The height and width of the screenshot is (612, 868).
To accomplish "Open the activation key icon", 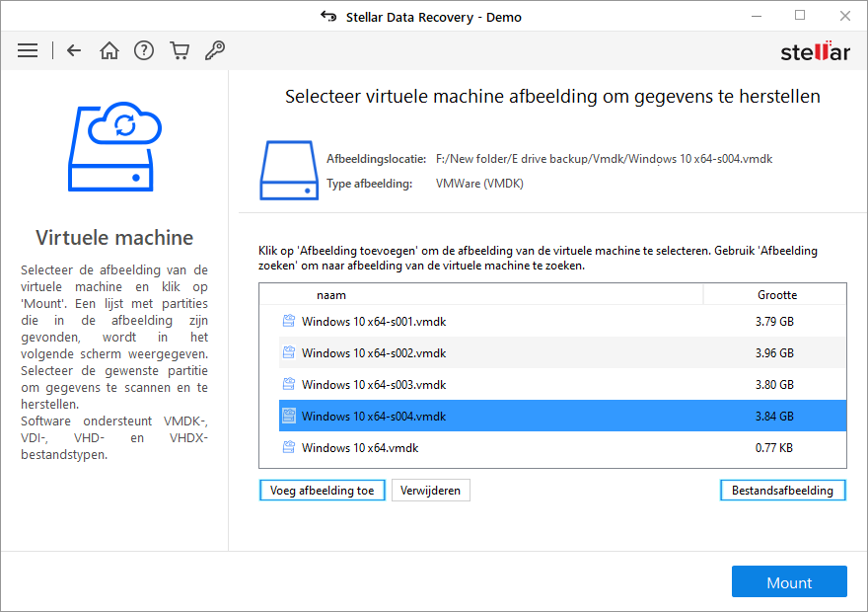I will tap(215, 50).
